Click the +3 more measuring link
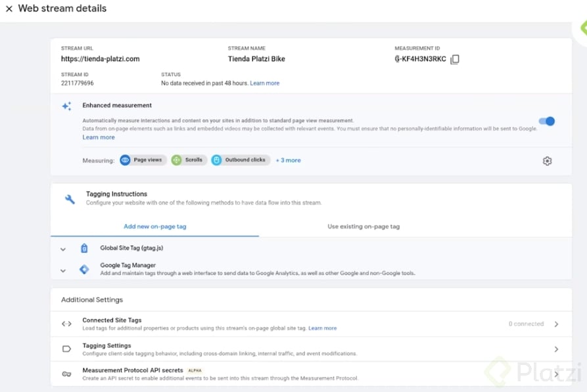This screenshot has width=587, height=392. pos(288,160)
